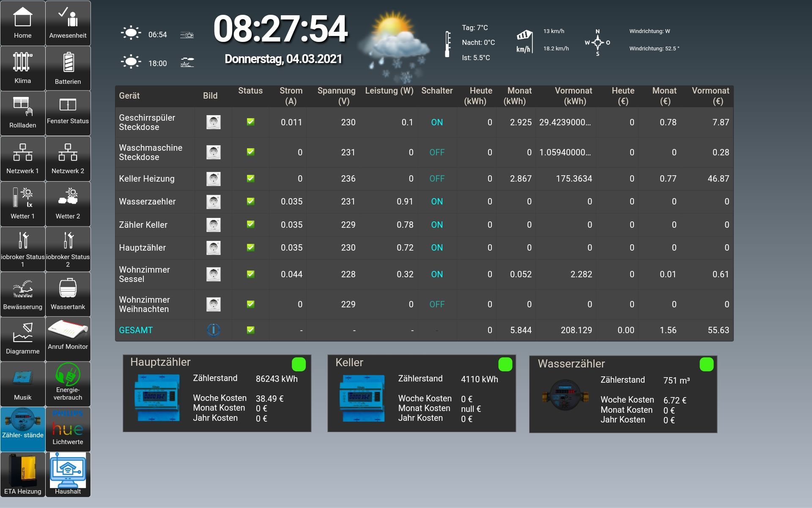Click the 208.129 Vormonat total value
Screen dimensions: 812x508
point(576,330)
